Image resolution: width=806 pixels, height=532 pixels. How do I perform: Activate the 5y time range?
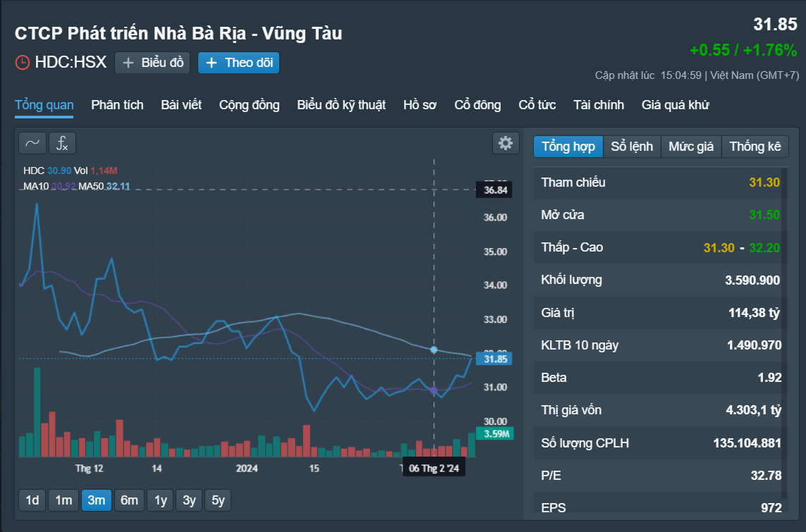pos(217,500)
